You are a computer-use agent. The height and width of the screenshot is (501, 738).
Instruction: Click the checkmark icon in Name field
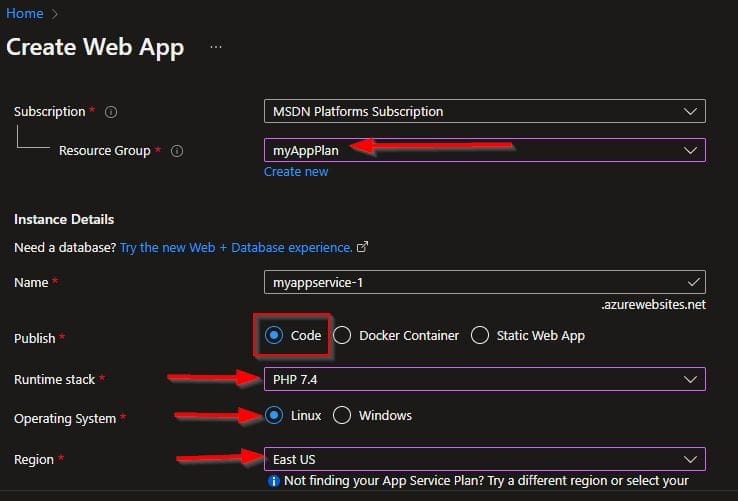[693, 282]
